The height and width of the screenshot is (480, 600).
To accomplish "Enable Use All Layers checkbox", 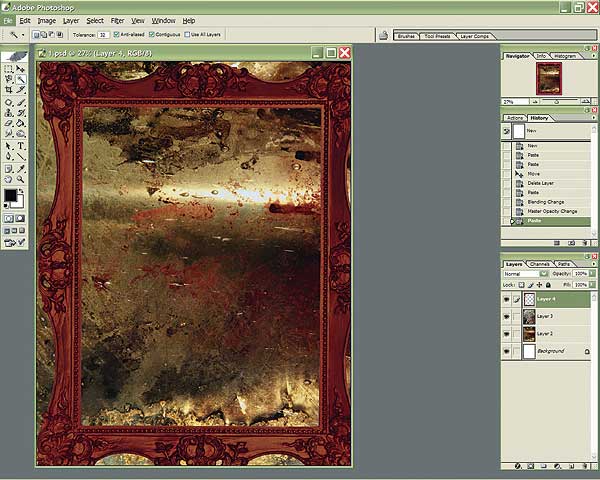I will 188,34.
